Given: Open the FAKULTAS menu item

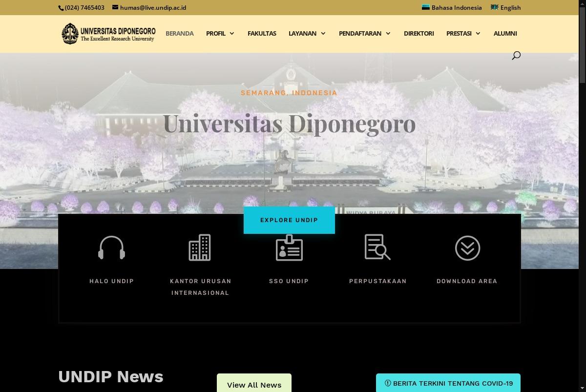Looking at the screenshot, I should 262,33.
